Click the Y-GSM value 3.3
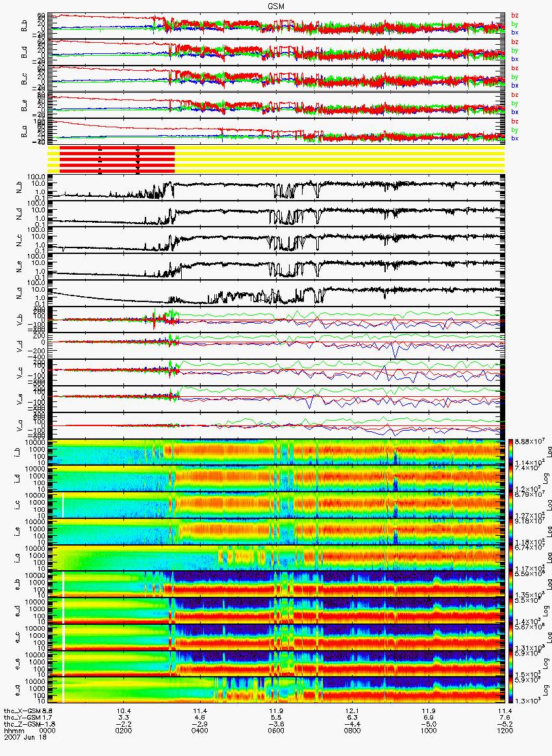The height and width of the screenshot is (756, 552). tap(124, 718)
